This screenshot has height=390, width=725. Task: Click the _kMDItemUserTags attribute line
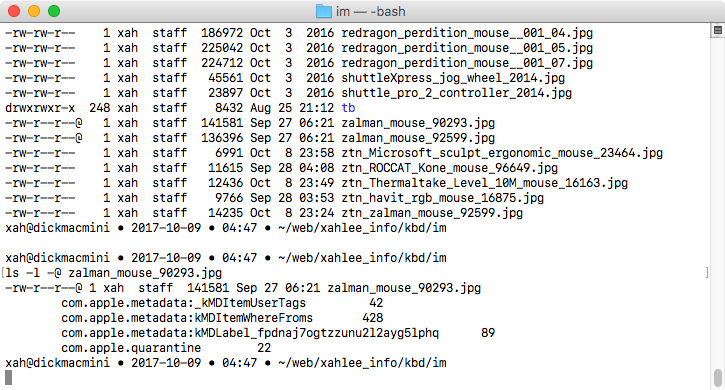pyautogui.click(x=222, y=303)
